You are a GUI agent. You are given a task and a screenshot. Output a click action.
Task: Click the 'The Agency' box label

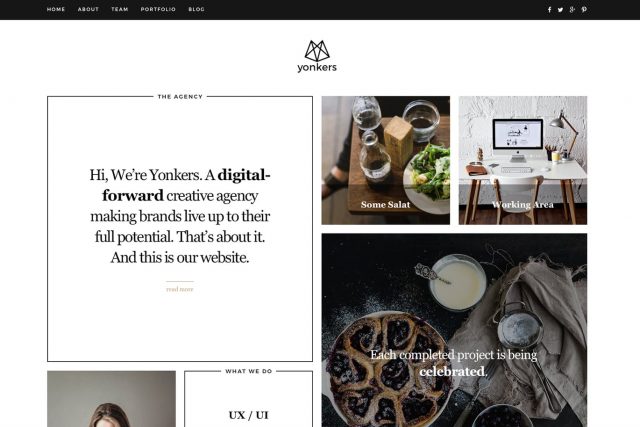pos(180,97)
